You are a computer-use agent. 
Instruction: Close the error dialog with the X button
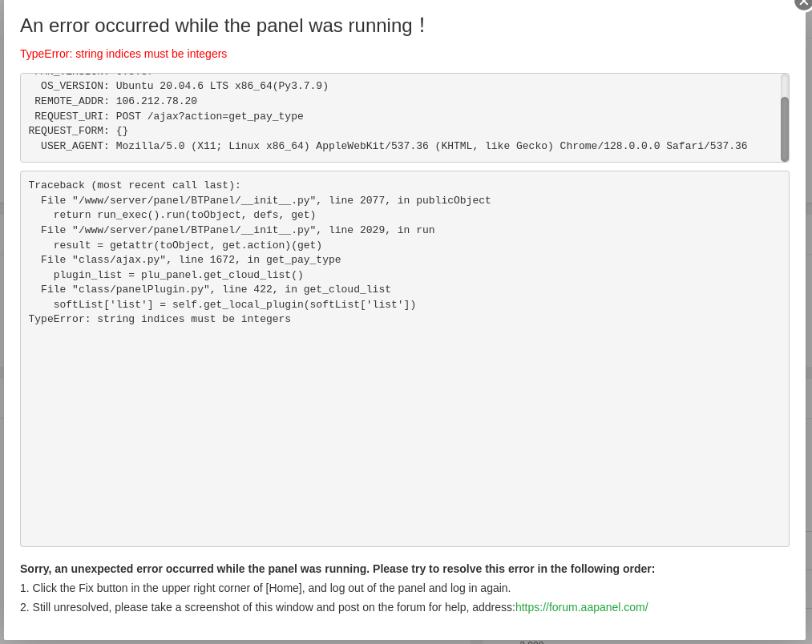pyautogui.click(x=803, y=2)
